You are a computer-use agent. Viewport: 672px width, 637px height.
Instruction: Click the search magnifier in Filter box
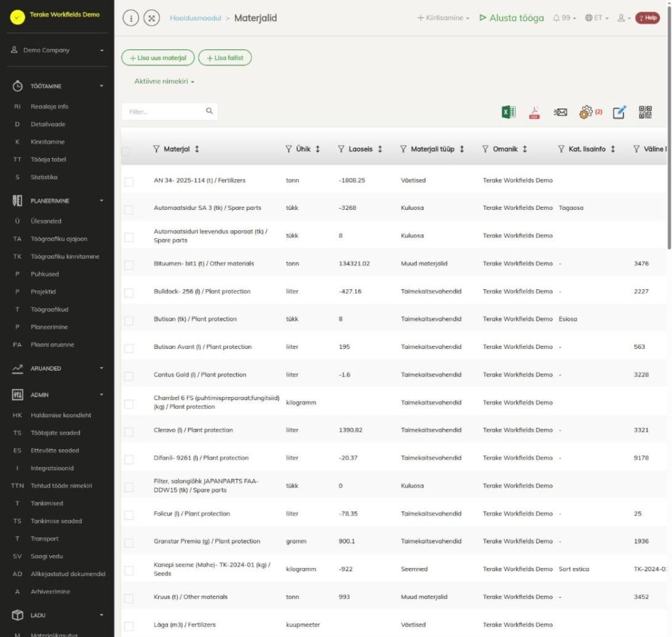(209, 111)
